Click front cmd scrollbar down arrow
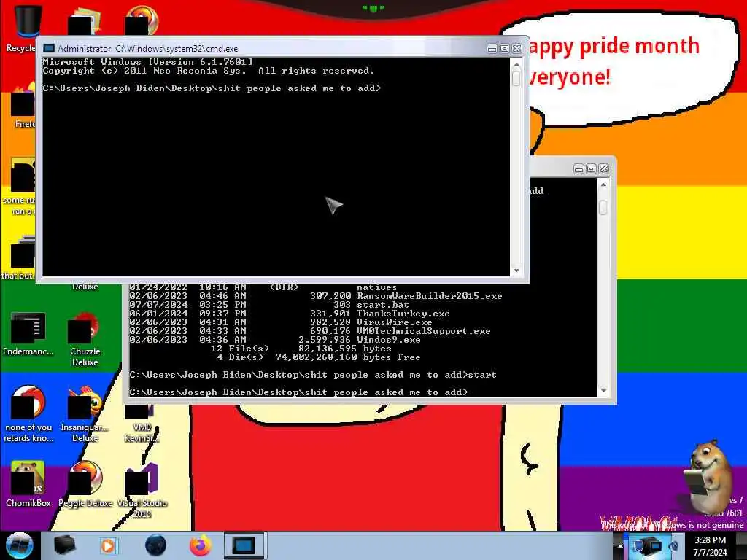Screen dimensions: 747x560 (x=516, y=271)
